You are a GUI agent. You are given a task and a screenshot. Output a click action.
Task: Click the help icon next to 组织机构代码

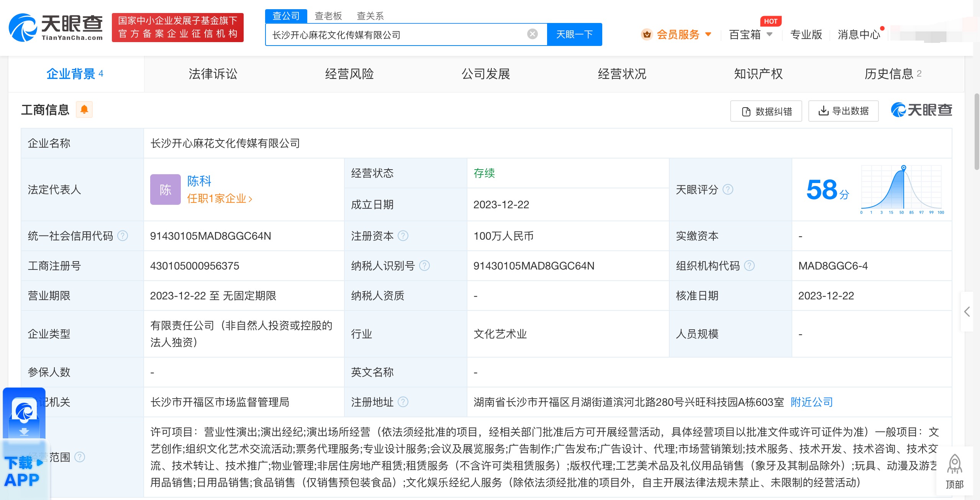pos(749,266)
